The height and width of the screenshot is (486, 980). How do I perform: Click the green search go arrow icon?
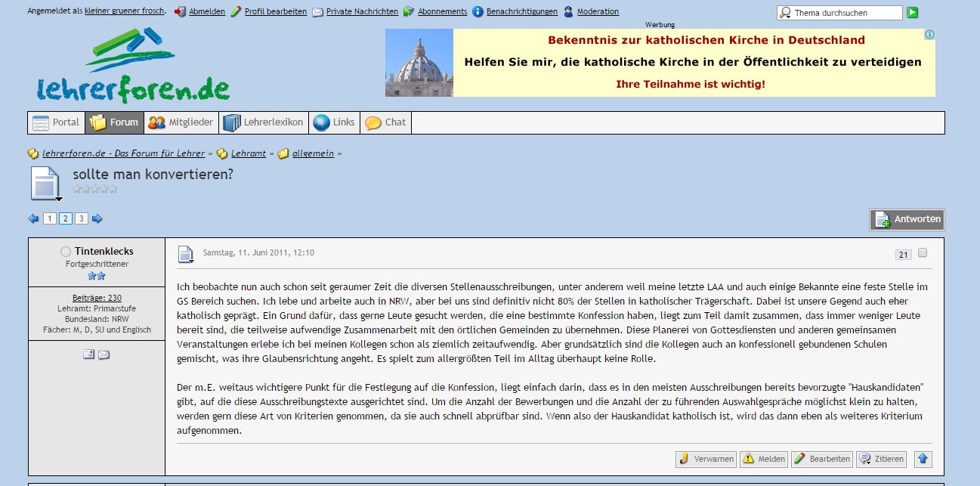click(x=913, y=13)
